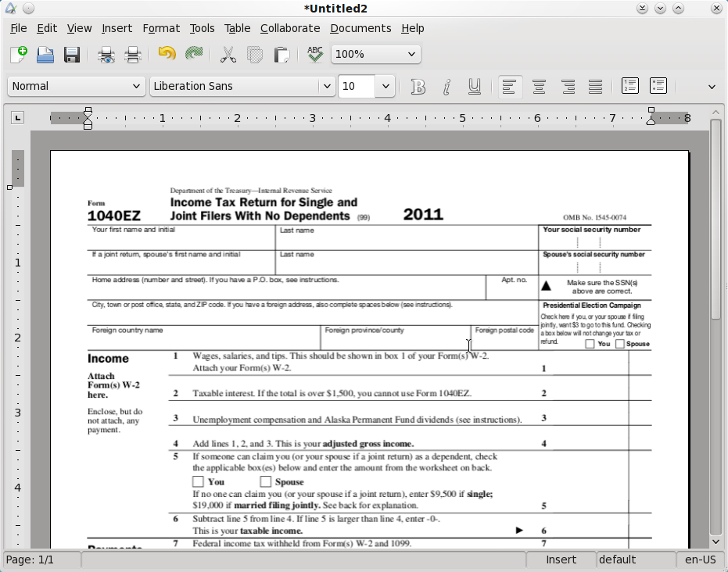The image size is (728, 572).
Task: Check the Presidential Campaign 'You' checkbox
Action: point(590,344)
